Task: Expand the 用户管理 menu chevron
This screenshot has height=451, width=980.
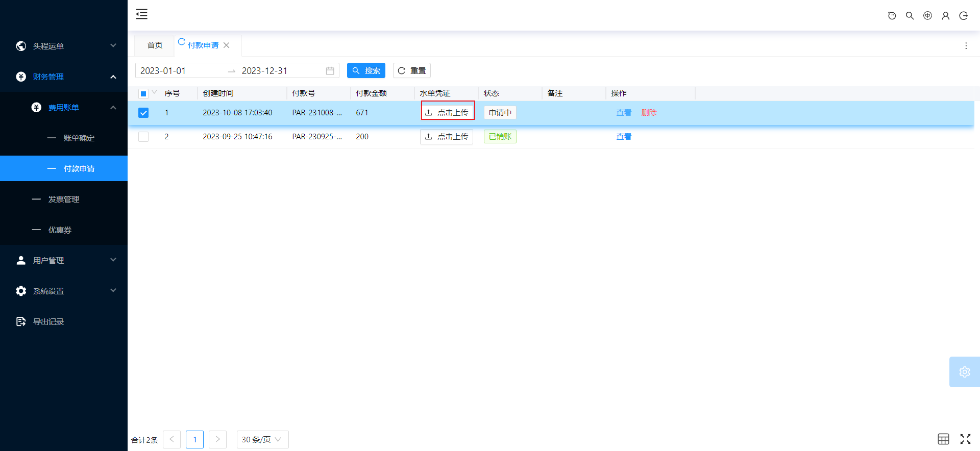Action: tap(113, 260)
